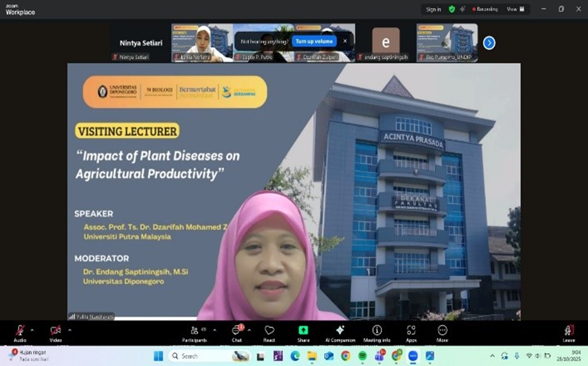Click the green Share screen button
The image size is (588, 366).
click(303, 331)
